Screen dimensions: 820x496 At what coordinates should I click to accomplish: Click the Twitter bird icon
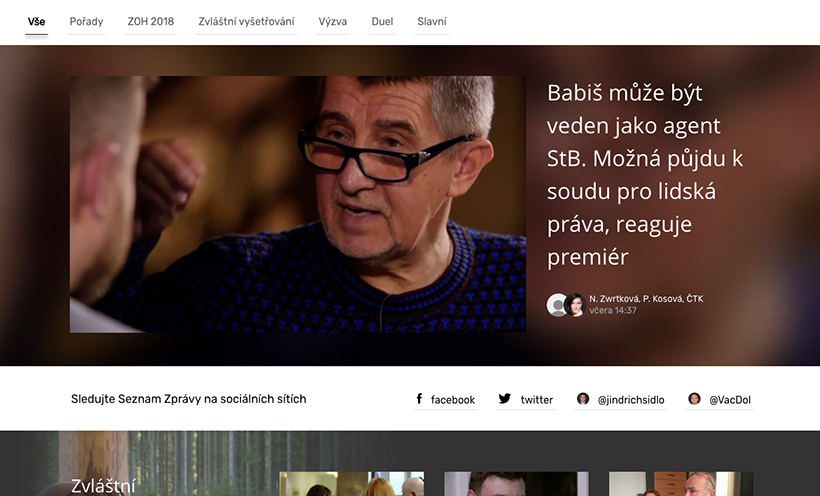[x=505, y=399]
